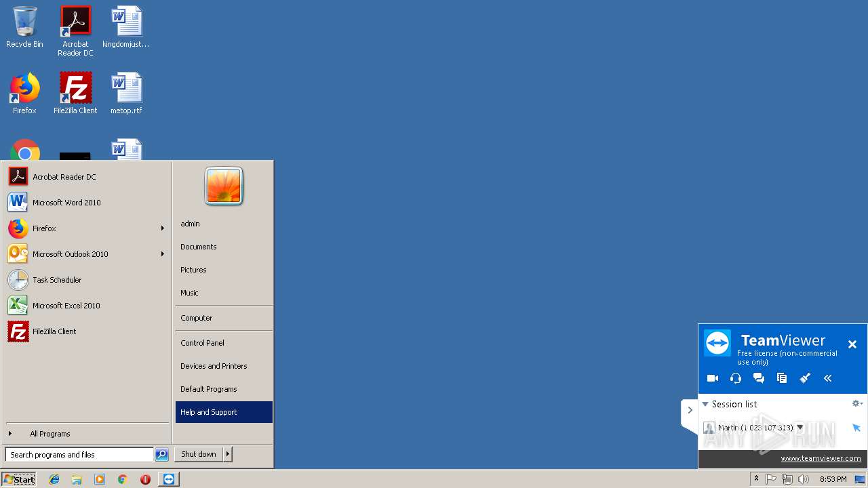
Task: Open the TeamViewer chat icon
Action: coord(759,378)
